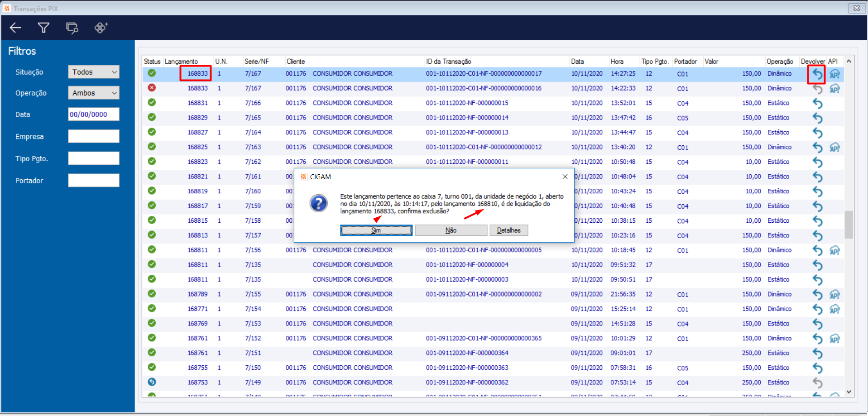Click API icon for transaction ending 0017
This screenshot has width=868, height=416.
coord(834,74)
